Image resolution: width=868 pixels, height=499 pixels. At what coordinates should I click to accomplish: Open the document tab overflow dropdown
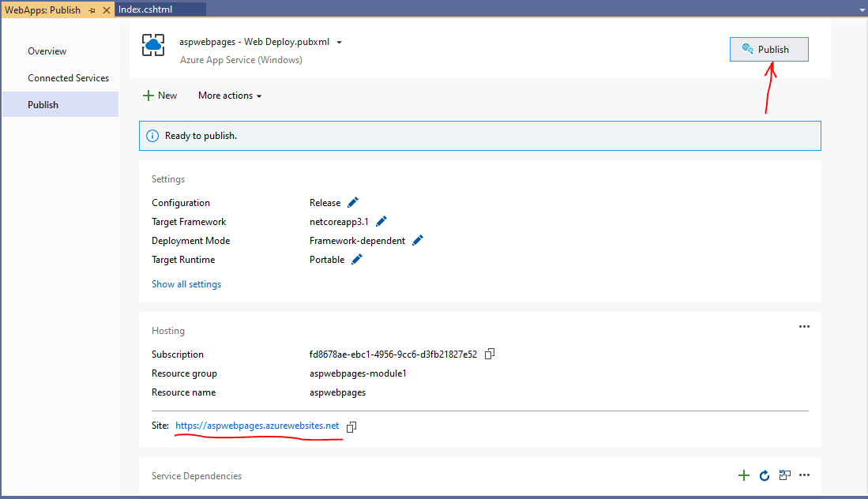pos(862,10)
